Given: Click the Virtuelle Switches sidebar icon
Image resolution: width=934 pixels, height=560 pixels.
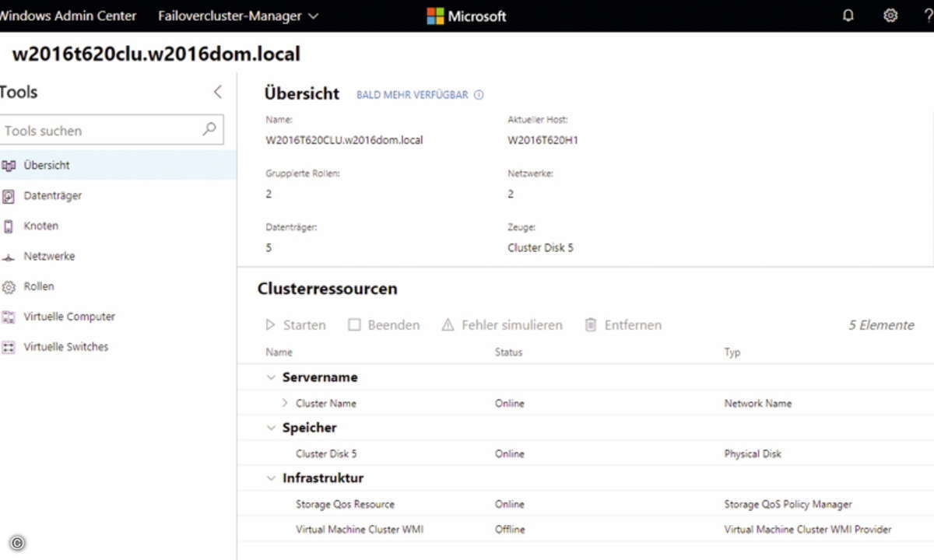Looking at the screenshot, I should point(9,348).
